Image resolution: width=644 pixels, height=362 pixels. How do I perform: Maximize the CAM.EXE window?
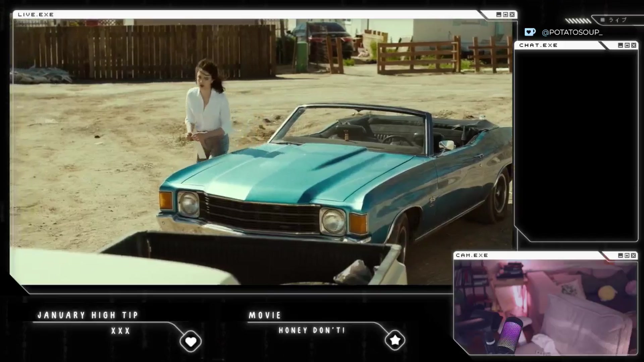[627, 255]
